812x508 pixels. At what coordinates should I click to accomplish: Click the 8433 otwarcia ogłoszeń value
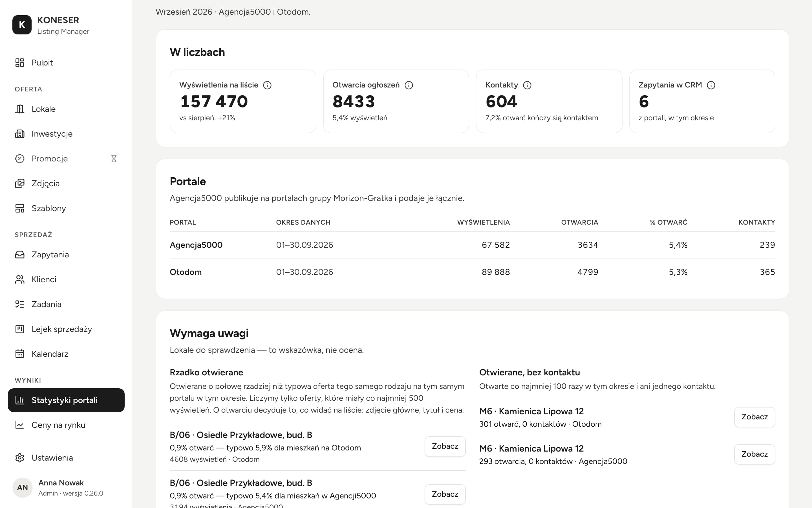pos(354,102)
